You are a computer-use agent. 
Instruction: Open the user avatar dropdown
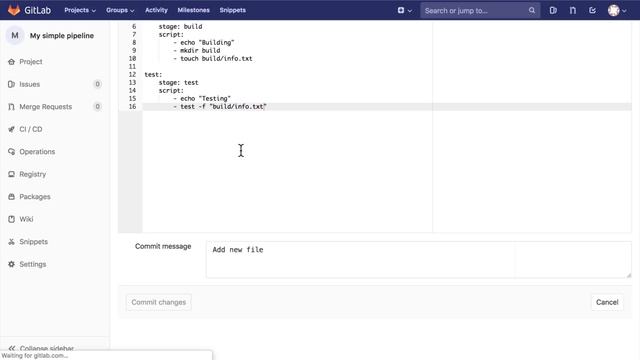click(x=617, y=11)
